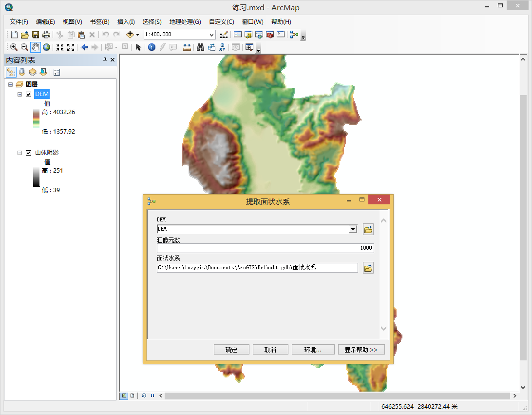The height and width of the screenshot is (415, 532).
Task: Switch to layout view button
Action: coord(133,395)
